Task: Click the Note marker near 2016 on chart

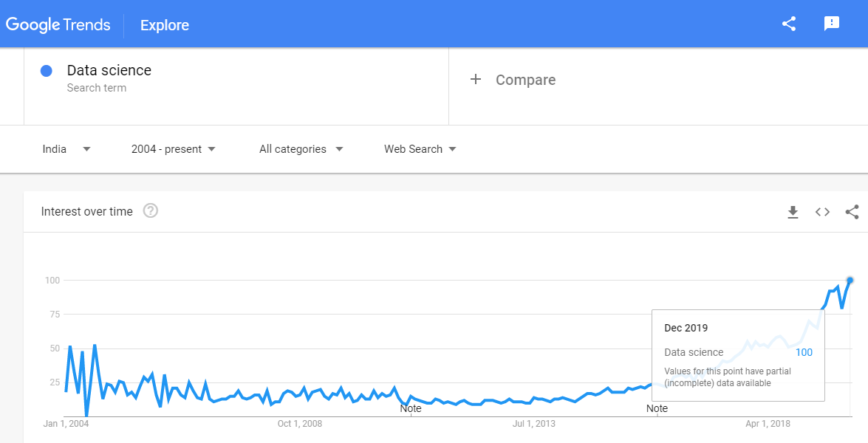Action: click(657, 409)
